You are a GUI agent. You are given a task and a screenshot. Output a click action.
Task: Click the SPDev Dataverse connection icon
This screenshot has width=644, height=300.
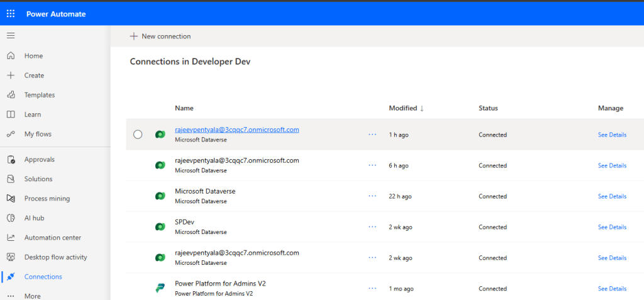tap(160, 227)
